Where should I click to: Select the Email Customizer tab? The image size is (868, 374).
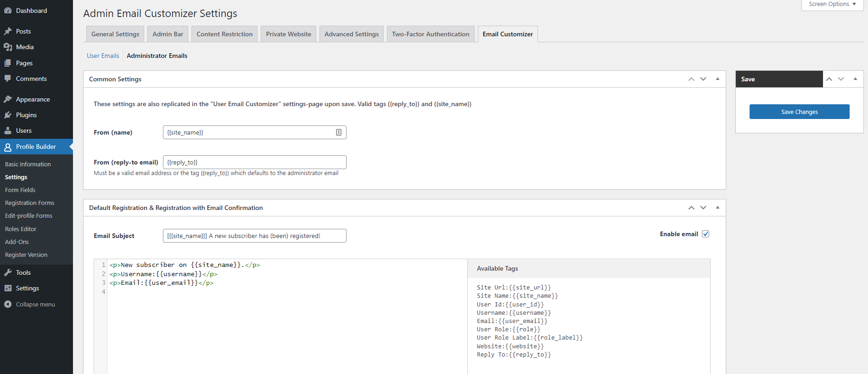pos(508,34)
